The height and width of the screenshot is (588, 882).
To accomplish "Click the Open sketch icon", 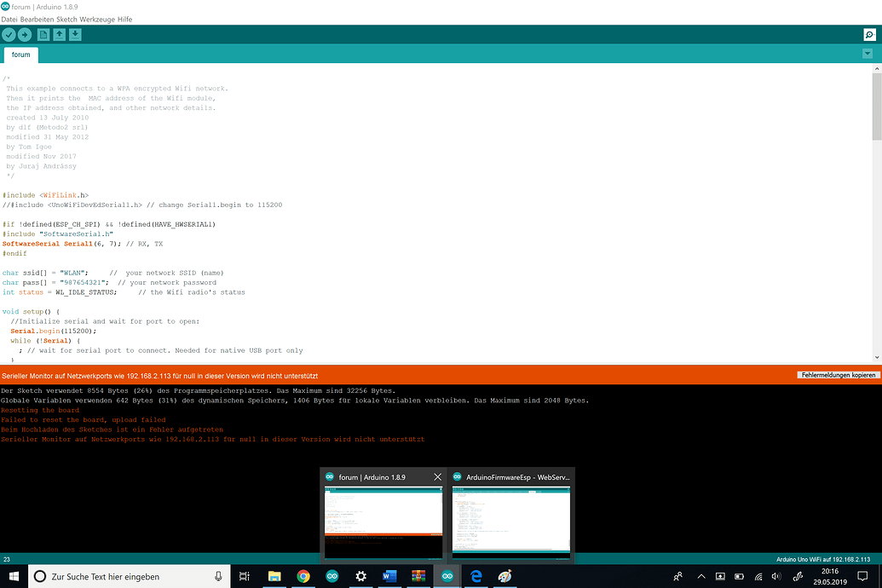I will [60, 35].
